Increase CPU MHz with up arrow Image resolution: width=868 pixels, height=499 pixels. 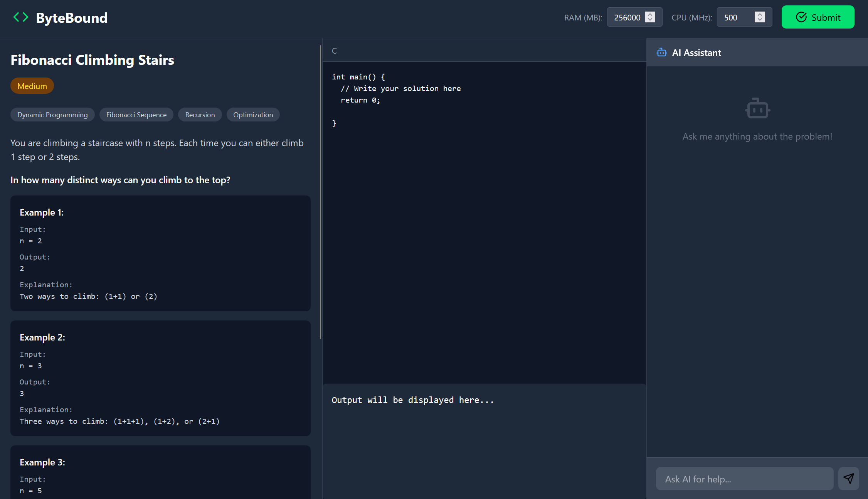point(760,15)
